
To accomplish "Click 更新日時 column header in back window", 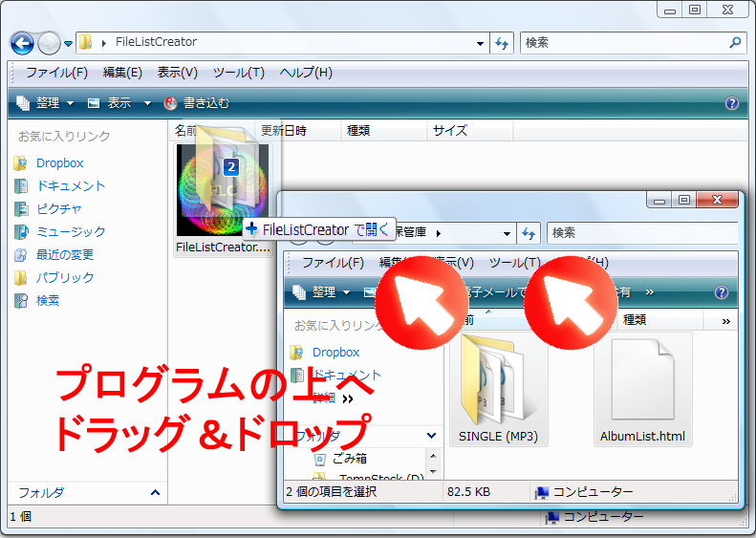I will coord(298,131).
